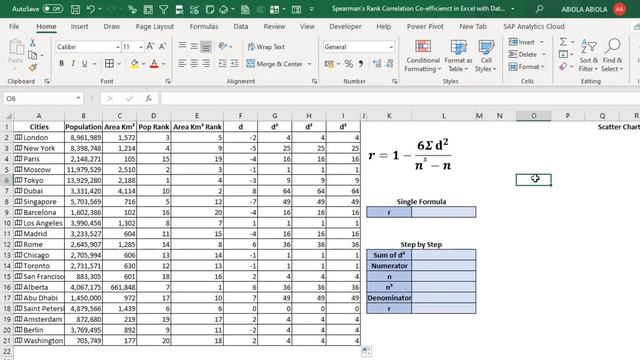The image size is (640, 360).
Task: Open the Calibri font name dropdown
Action: pyautogui.click(x=118, y=47)
